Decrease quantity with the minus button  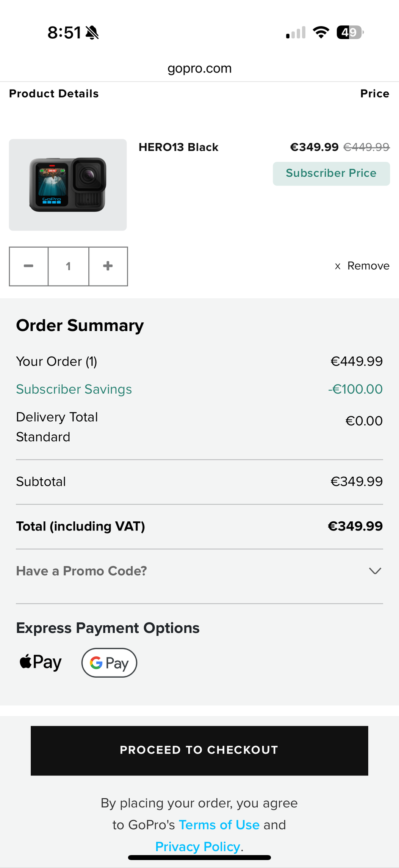[x=29, y=266]
